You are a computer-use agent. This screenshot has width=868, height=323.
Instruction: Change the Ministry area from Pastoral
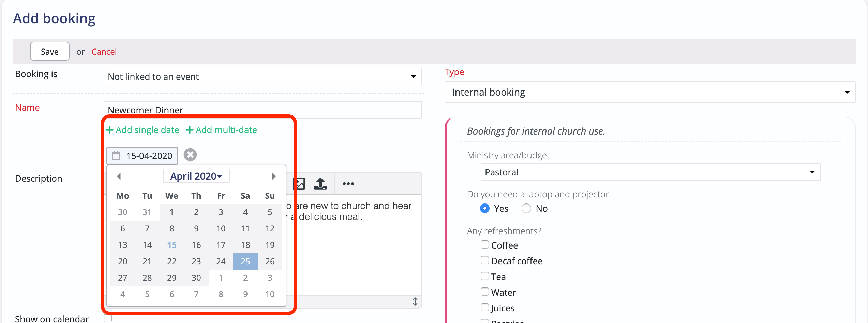pyautogui.click(x=649, y=172)
